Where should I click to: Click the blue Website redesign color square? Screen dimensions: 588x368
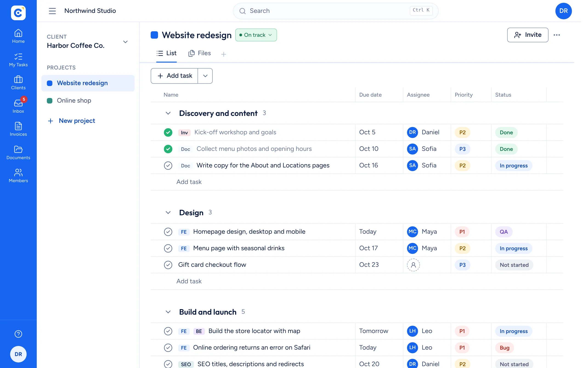point(154,35)
